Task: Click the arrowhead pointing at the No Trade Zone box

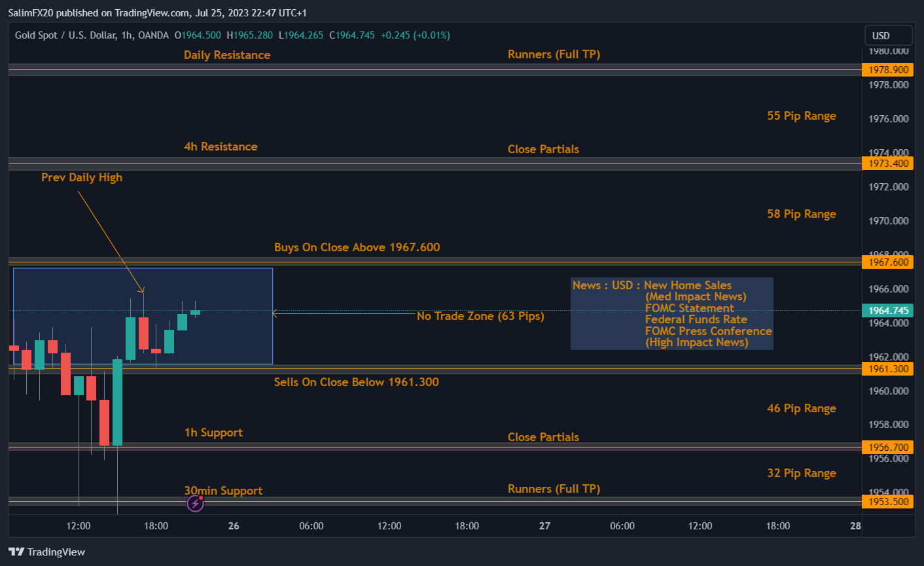Action: pos(274,313)
